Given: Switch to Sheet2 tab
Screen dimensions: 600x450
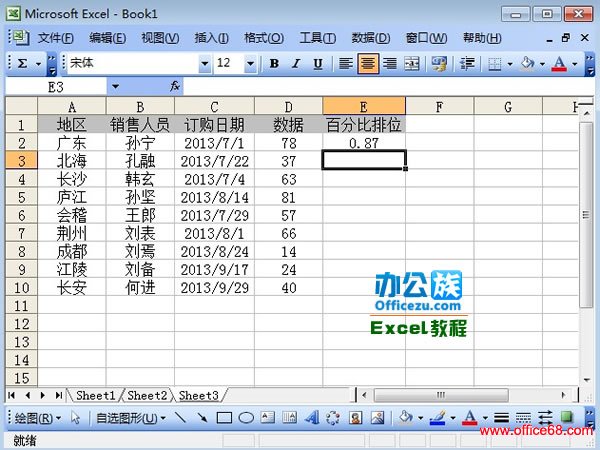Looking at the screenshot, I should (147, 395).
